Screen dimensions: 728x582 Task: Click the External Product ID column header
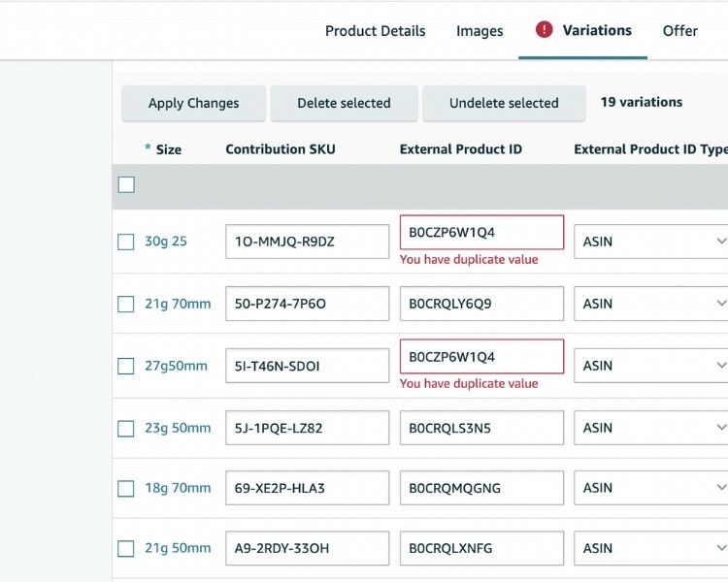click(461, 149)
